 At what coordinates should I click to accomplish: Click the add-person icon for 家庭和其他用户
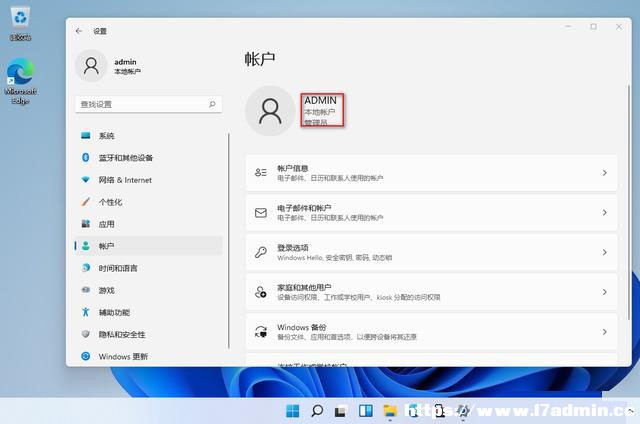(261, 292)
